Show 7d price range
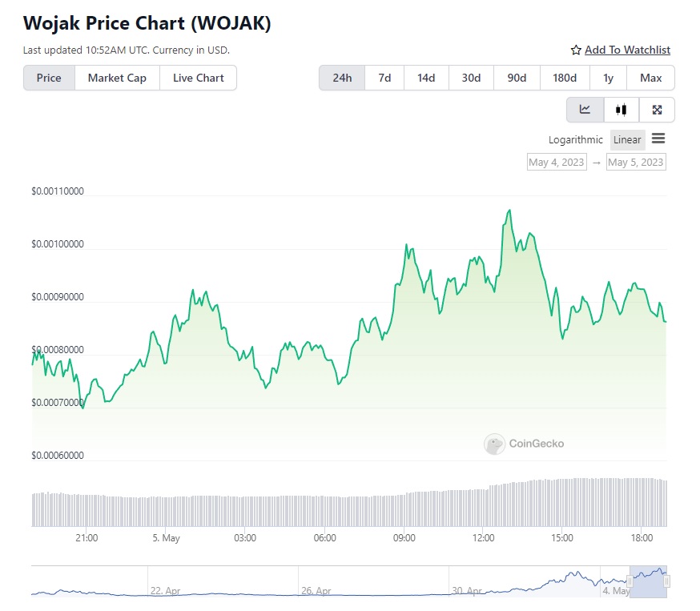The image size is (700, 611). click(x=384, y=78)
